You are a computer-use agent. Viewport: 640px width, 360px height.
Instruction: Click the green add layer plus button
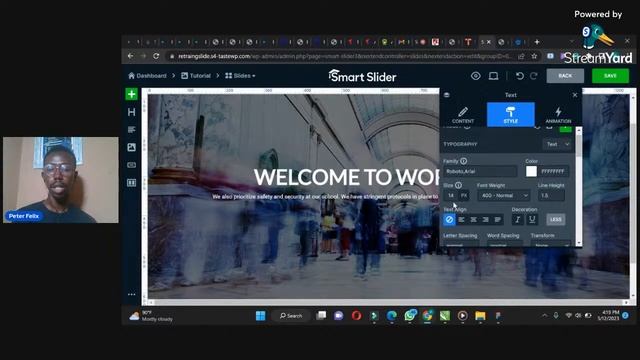(x=131, y=94)
